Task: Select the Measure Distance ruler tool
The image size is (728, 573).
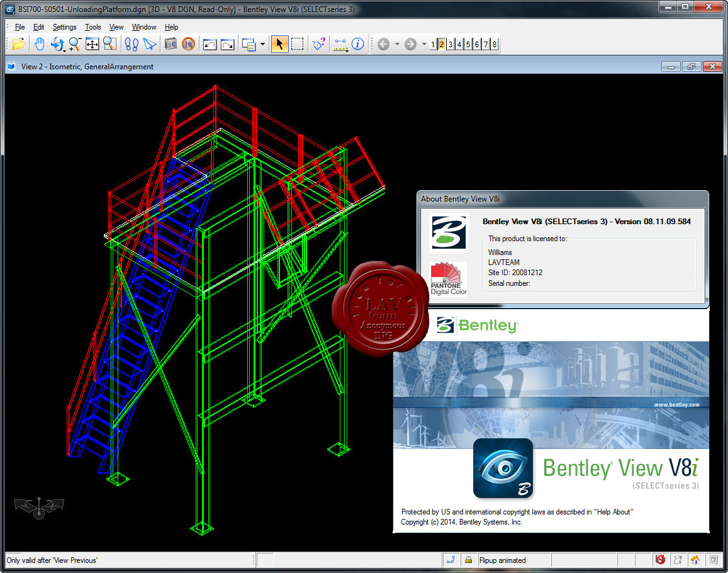Action: 340,45
